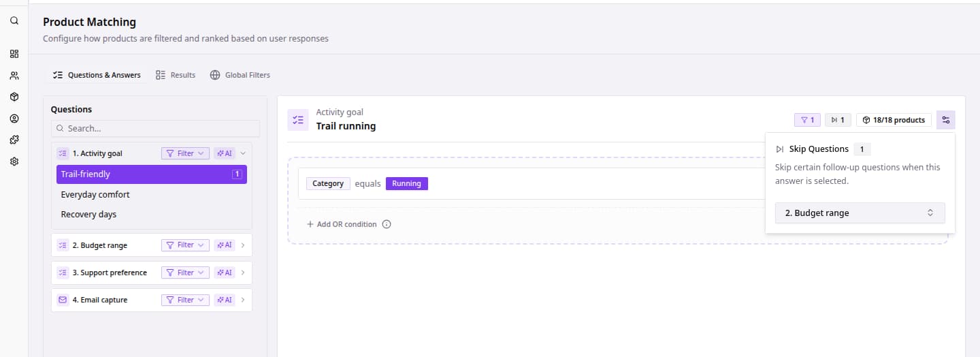This screenshot has height=357, width=980.
Task: Click Add OR condition
Action: click(x=342, y=224)
